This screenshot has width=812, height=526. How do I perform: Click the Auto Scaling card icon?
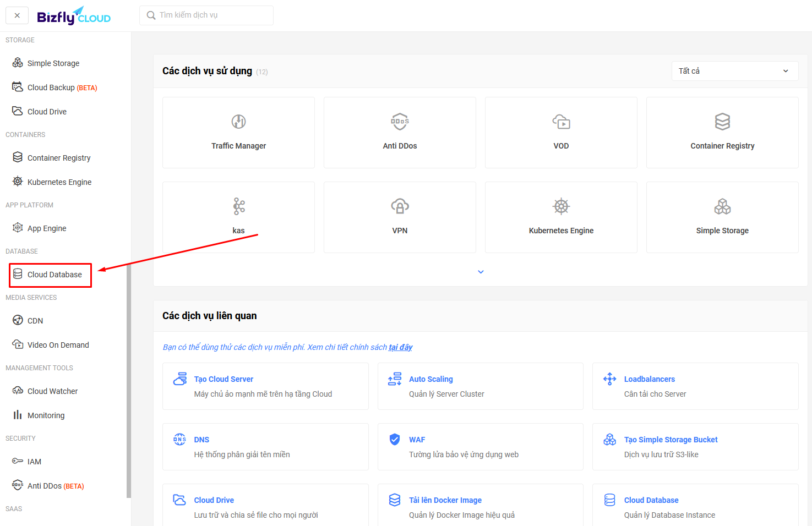click(395, 379)
